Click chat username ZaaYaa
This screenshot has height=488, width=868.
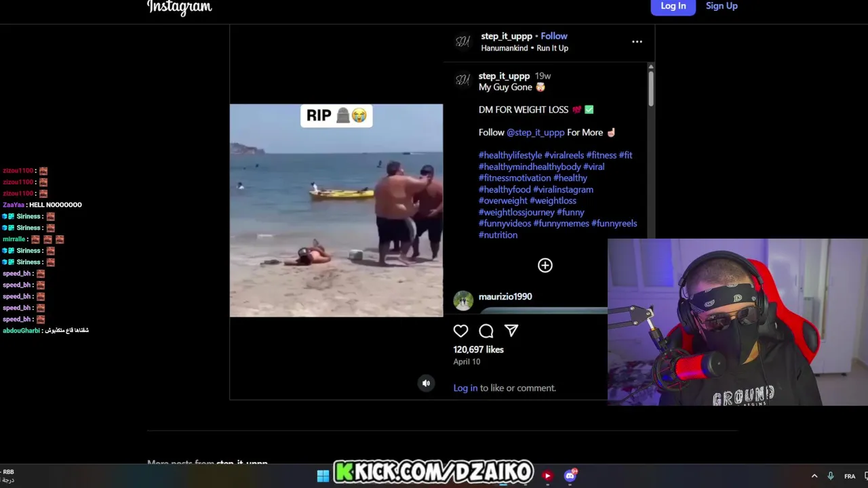tap(14, 205)
